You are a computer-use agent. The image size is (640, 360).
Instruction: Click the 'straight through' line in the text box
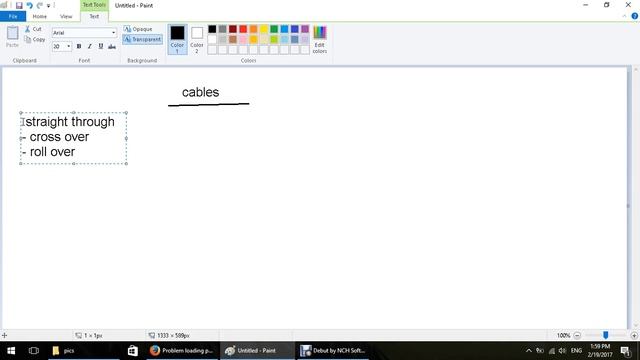pos(70,122)
